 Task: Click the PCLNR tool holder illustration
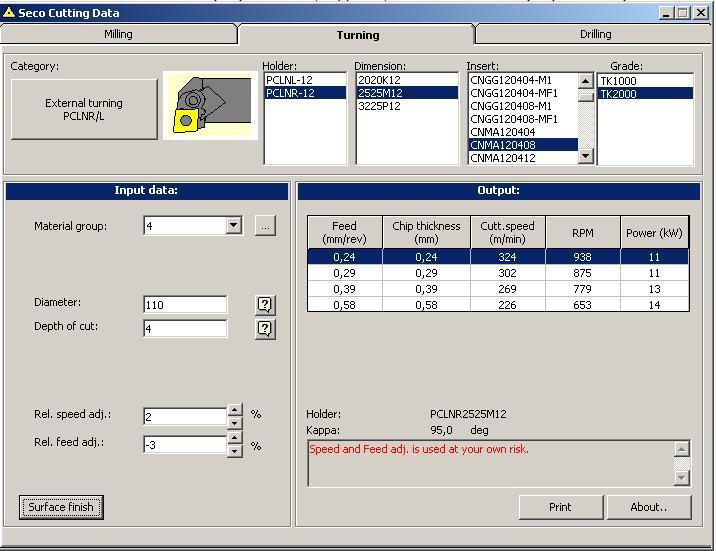point(211,105)
